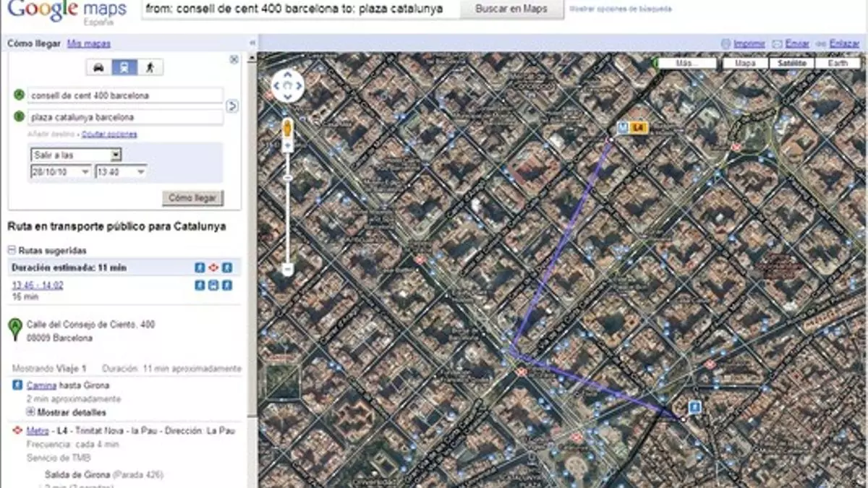Open the 'Mis mapas' tab
The height and width of the screenshot is (488, 868).
coord(89,43)
